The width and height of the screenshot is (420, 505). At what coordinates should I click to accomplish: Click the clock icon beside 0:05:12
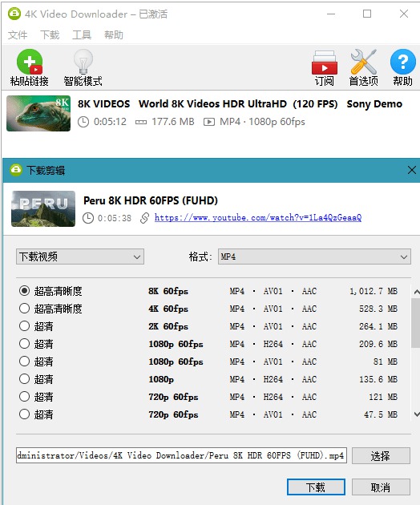(83, 122)
